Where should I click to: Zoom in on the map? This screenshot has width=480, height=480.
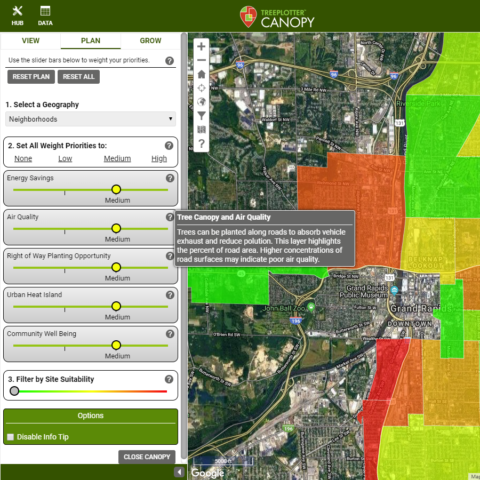(x=201, y=46)
